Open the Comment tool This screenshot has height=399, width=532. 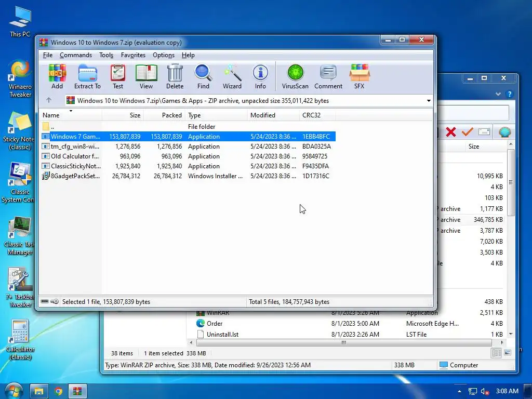coord(328,77)
